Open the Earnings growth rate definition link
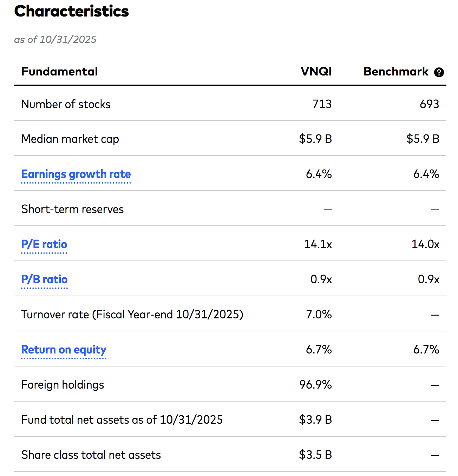This screenshot has width=458, height=476. pyautogui.click(x=76, y=174)
